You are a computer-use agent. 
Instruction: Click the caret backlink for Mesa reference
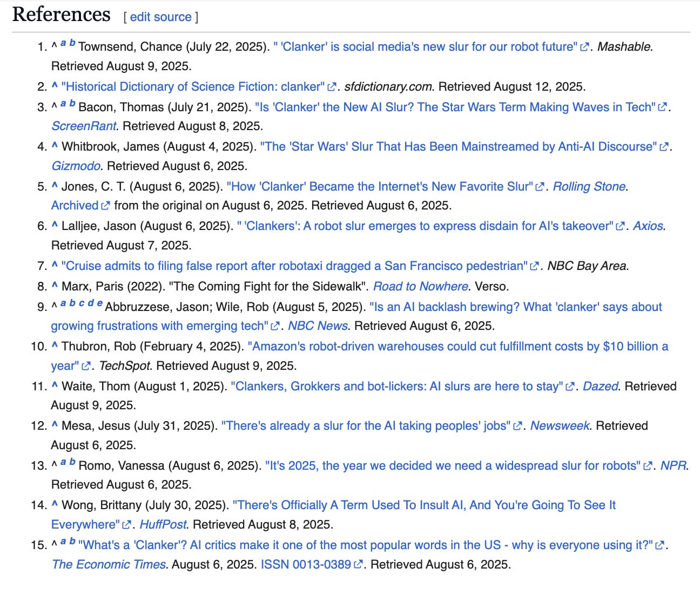55,424
